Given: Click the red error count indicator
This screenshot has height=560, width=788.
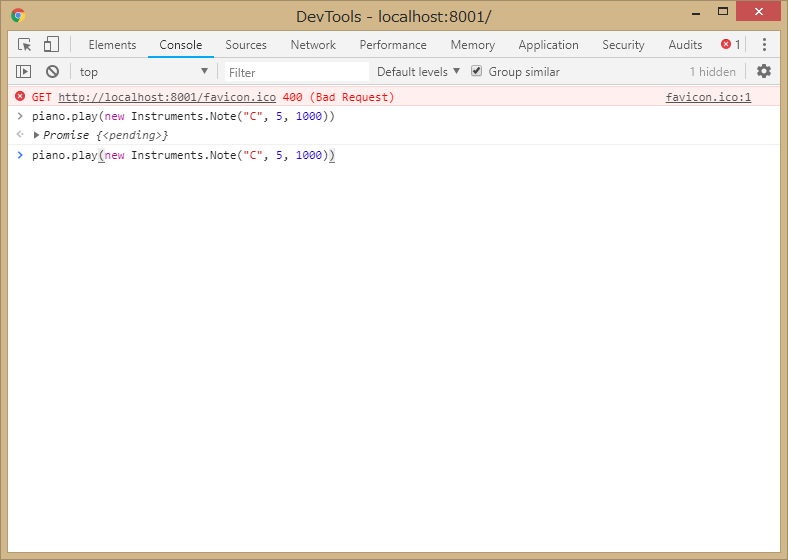Looking at the screenshot, I should tap(731, 45).
